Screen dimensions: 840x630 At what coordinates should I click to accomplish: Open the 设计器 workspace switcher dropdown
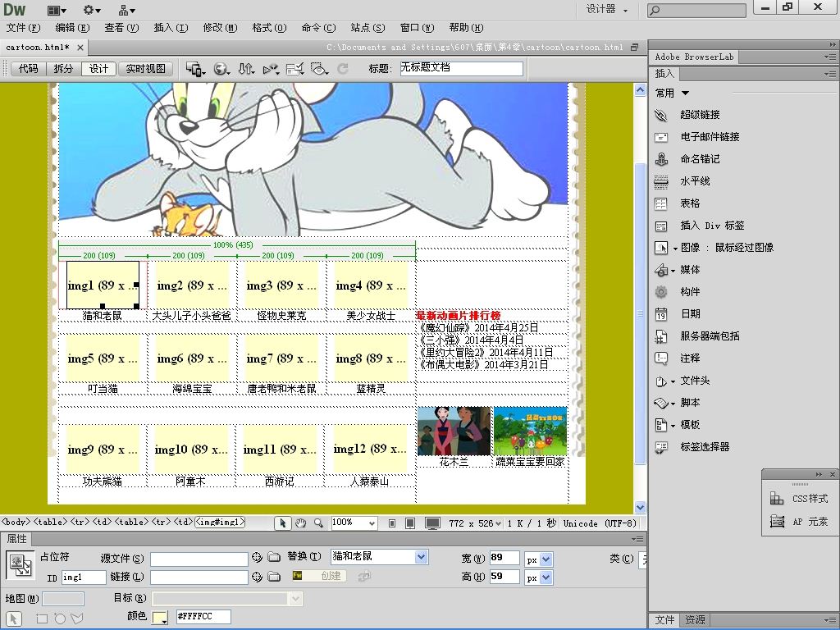coord(606,9)
